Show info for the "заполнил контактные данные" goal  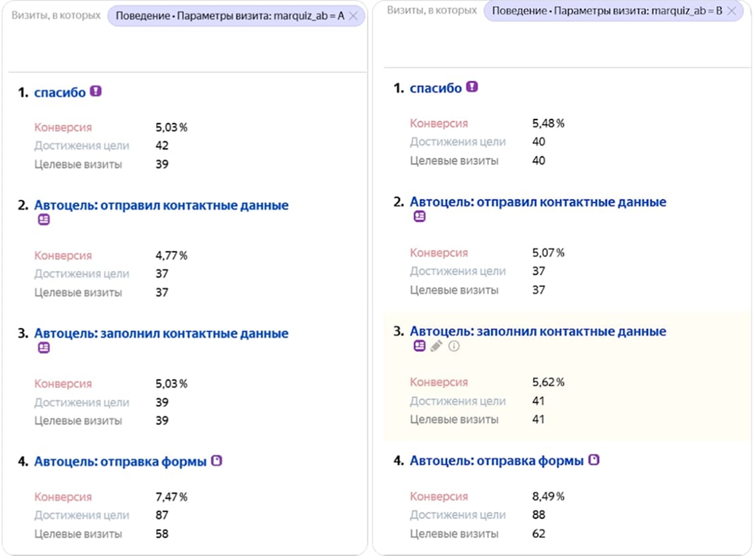click(x=454, y=345)
